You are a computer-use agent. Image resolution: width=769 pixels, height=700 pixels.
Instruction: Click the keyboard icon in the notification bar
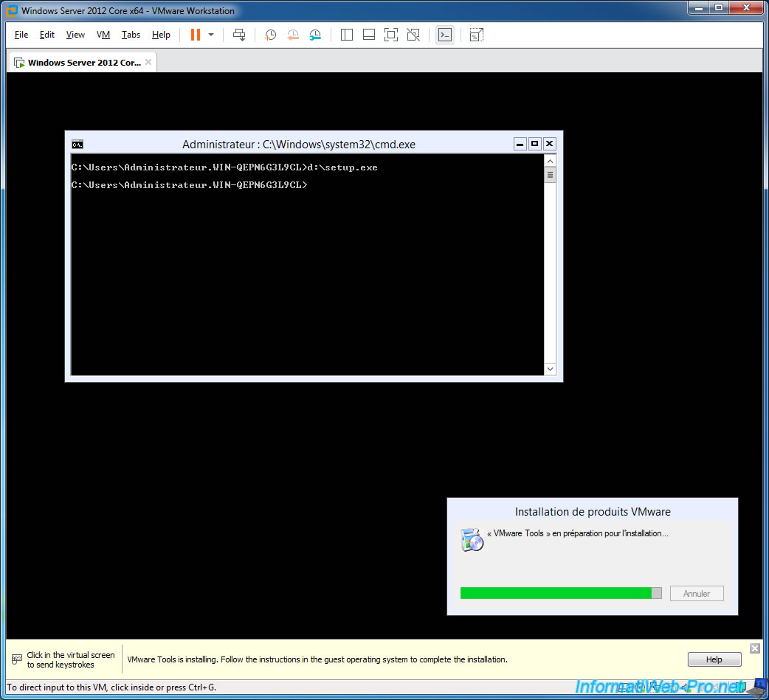[x=17, y=659]
